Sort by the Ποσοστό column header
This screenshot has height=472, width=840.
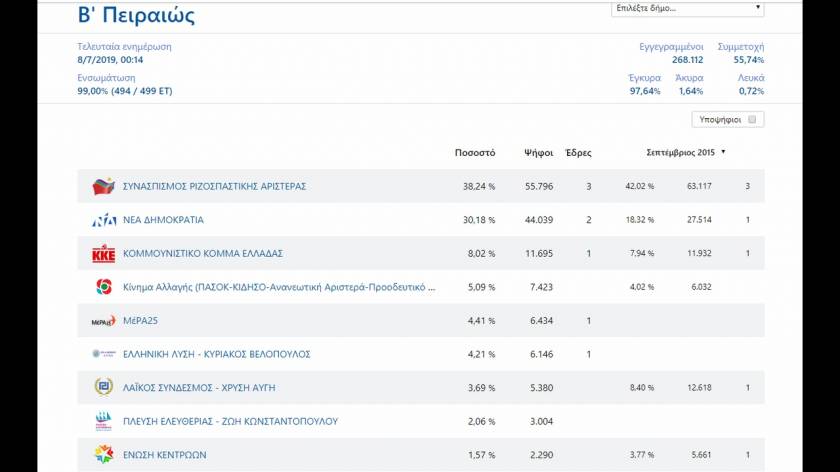pos(475,153)
